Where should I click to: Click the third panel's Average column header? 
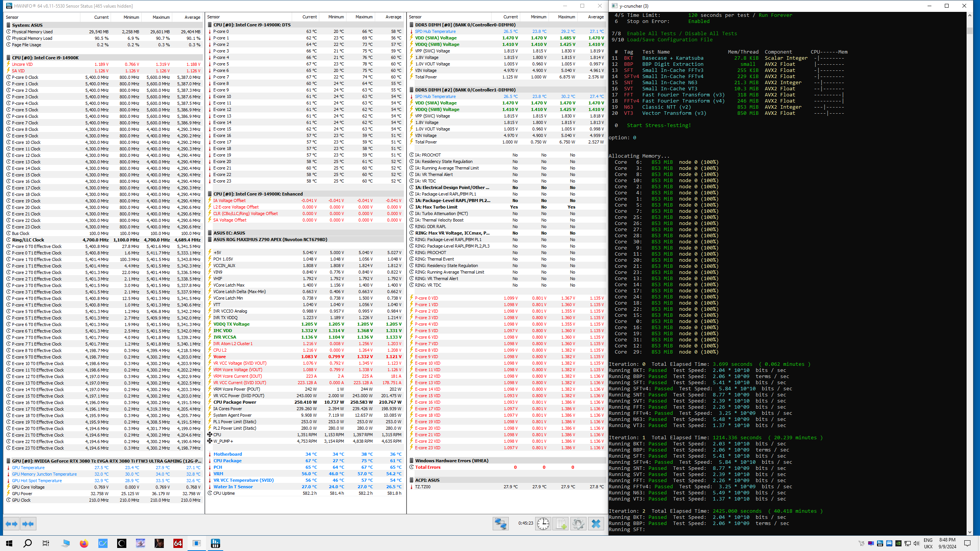click(591, 17)
